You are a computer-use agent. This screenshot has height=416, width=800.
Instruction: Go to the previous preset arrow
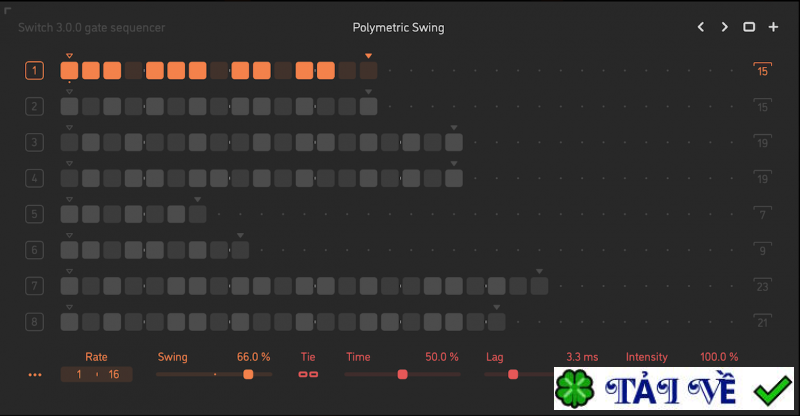point(702,27)
